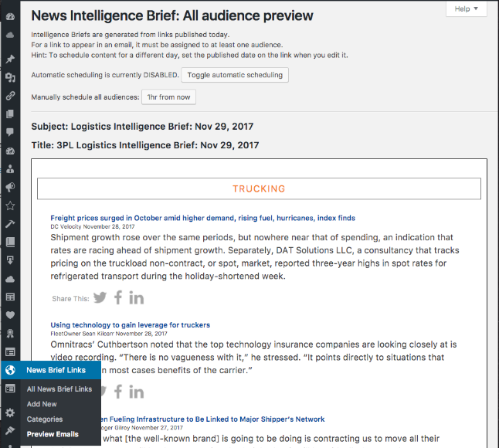Open Posts via the pushpin sidebar icon
499x448 pixels.
(10, 59)
